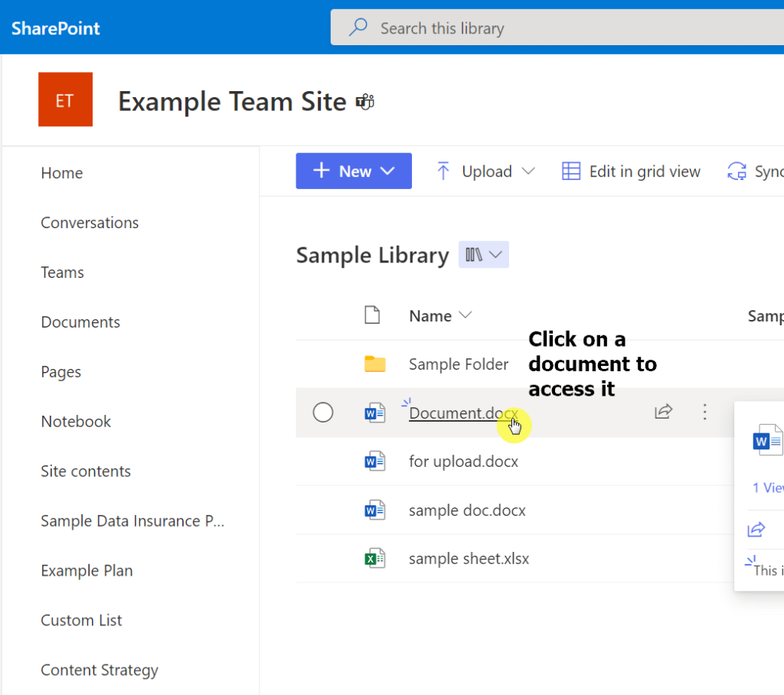Open Example Plan nav link
The height and width of the screenshot is (695, 784).
click(x=87, y=570)
